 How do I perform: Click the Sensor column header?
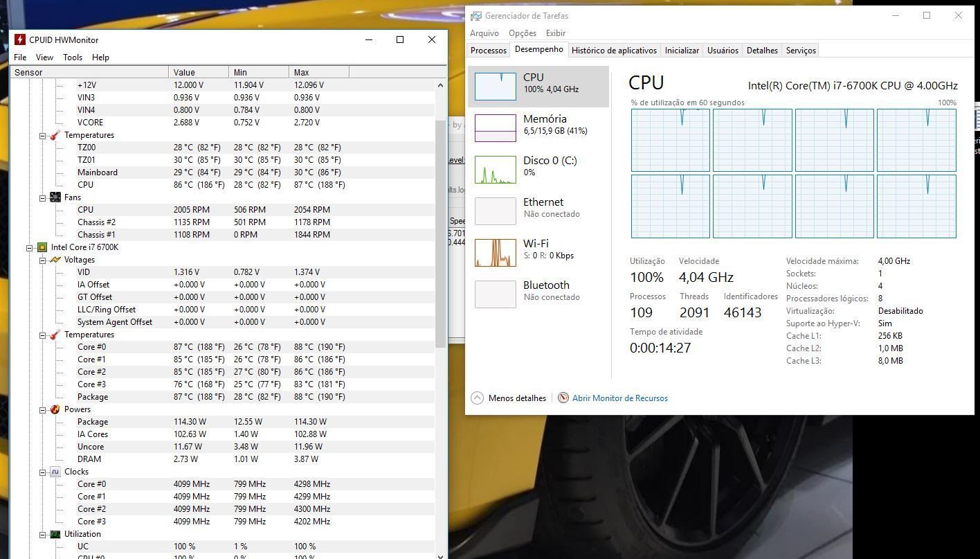click(89, 72)
